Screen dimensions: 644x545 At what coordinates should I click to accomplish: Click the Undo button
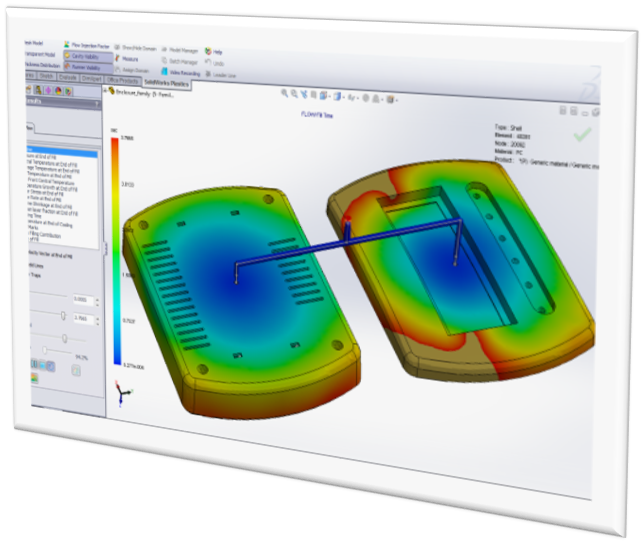[214, 63]
